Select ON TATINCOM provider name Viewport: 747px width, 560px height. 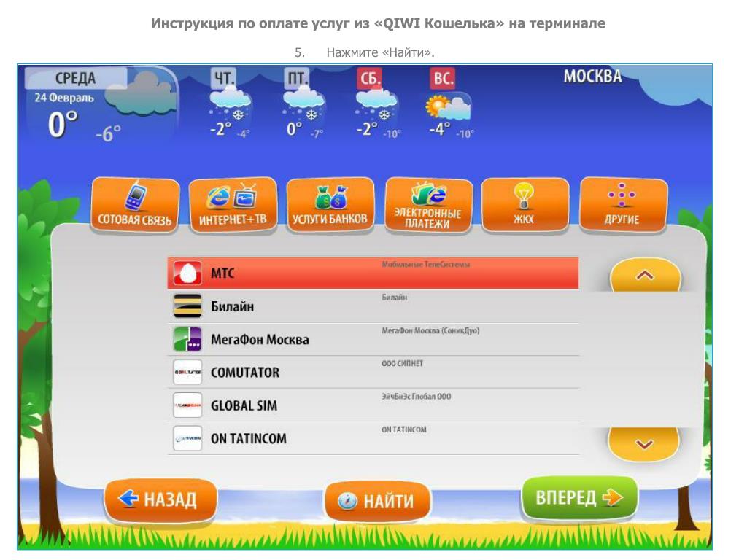coord(248,438)
